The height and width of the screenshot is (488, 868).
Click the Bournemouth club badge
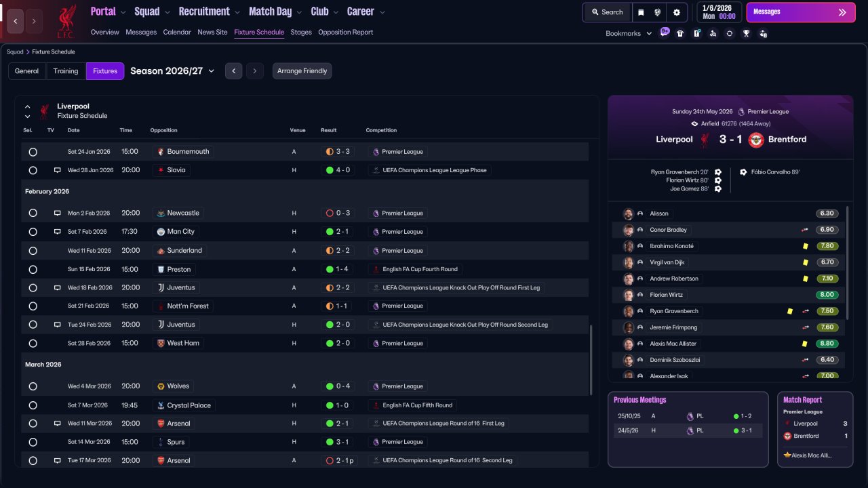pos(161,152)
